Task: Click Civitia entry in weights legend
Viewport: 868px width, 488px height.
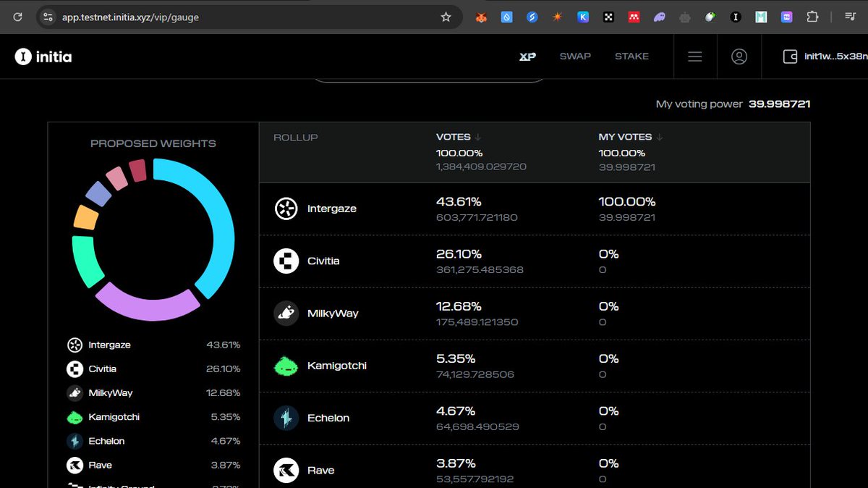Action: (153, 369)
